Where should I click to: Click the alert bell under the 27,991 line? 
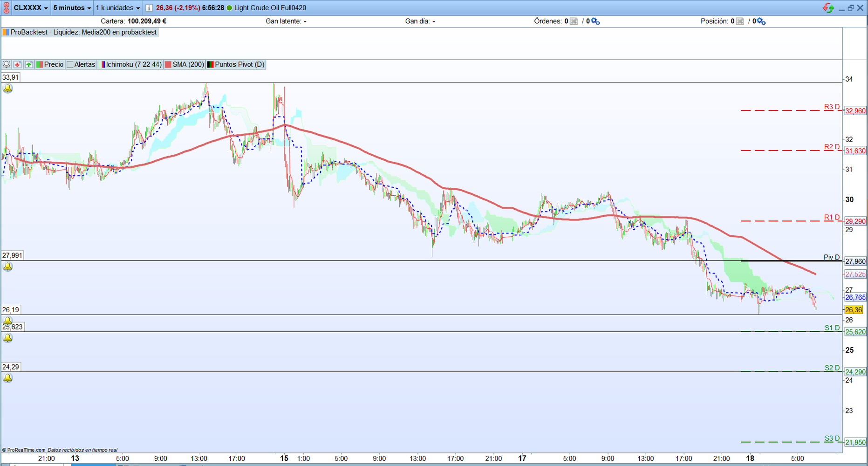coord(8,267)
